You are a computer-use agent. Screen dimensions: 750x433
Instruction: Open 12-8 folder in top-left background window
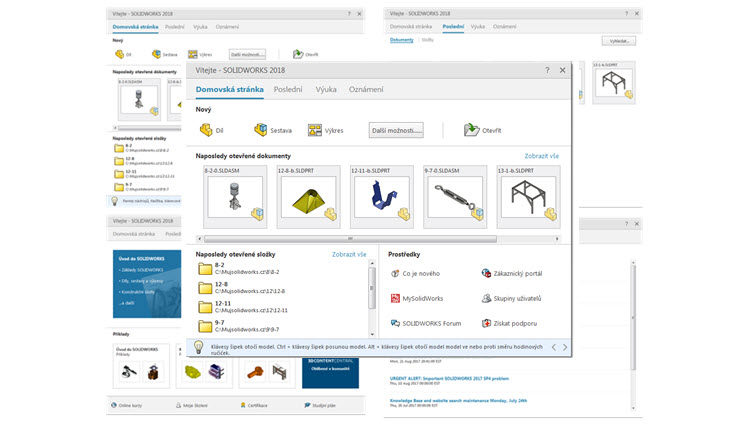(143, 161)
